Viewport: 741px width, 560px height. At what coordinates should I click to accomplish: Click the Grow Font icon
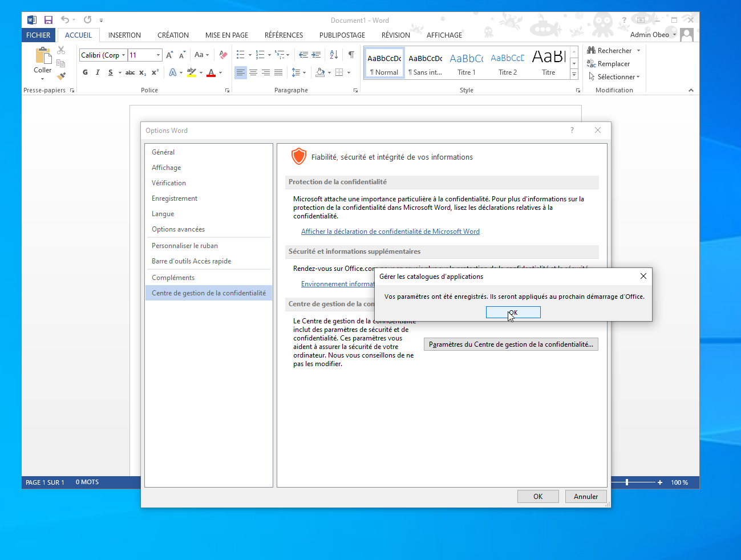[169, 55]
